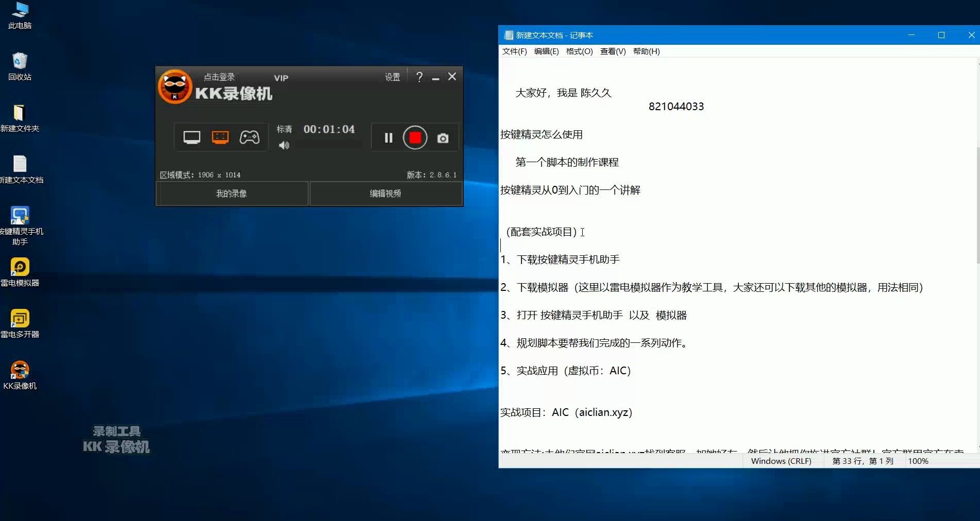This screenshot has width=980, height=521.
Task: Click the Notepad title bar icon
Action: click(509, 35)
